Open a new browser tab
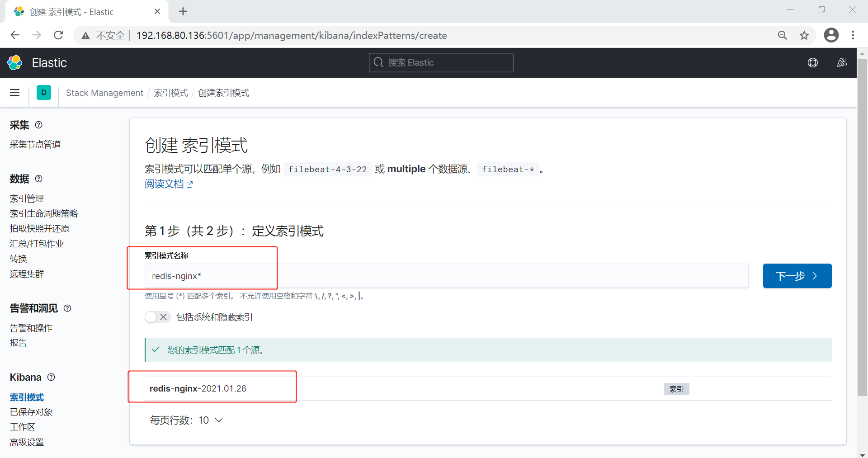The height and width of the screenshot is (458, 868). pyautogui.click(x=183, y=12)
